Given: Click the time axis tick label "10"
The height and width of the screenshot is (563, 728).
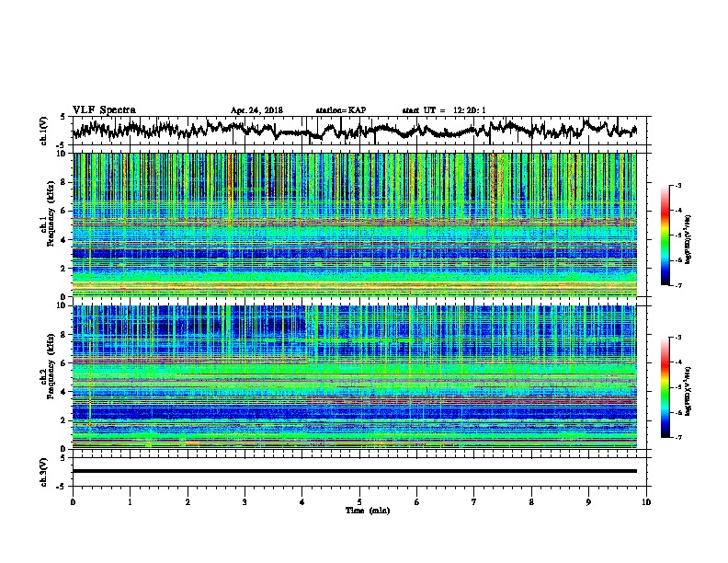Looking at the screenshot, I should tap(646, 502).
